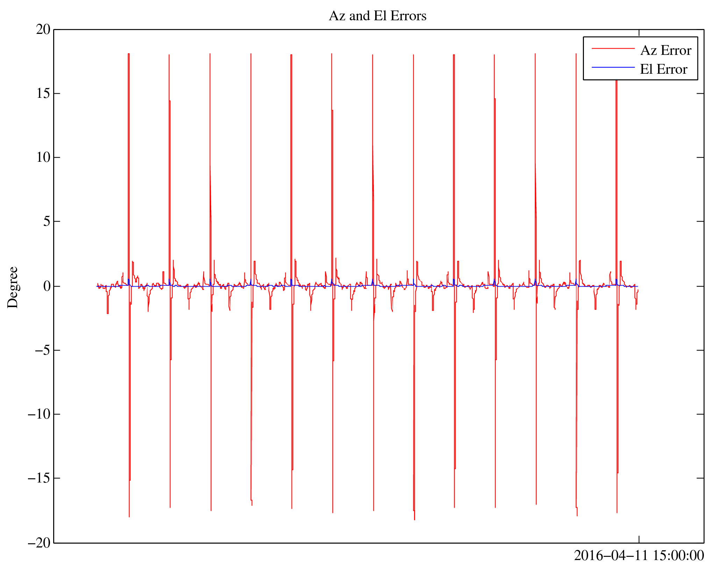
Task: Click the −15 y-axis tick label
Action: [39, 478]
